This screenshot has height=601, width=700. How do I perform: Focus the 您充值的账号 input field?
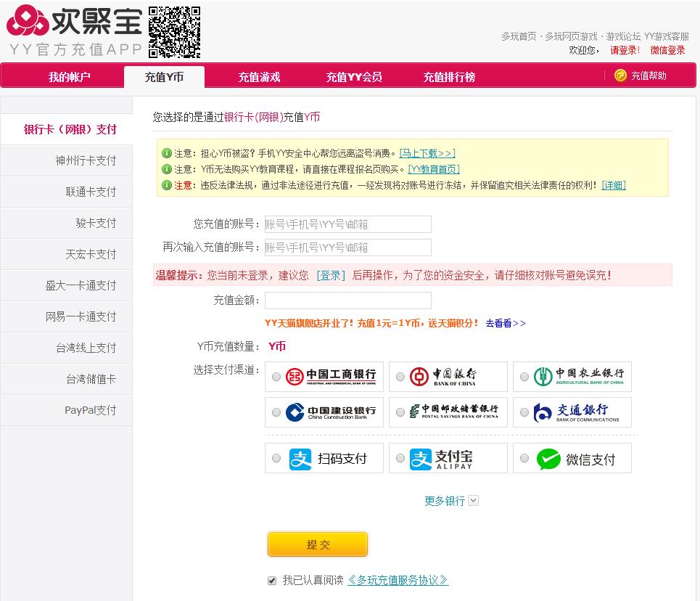[x=347, y=224]
